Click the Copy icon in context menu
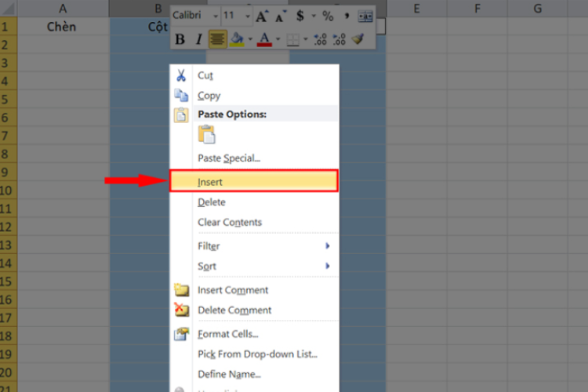 point(181,96)
